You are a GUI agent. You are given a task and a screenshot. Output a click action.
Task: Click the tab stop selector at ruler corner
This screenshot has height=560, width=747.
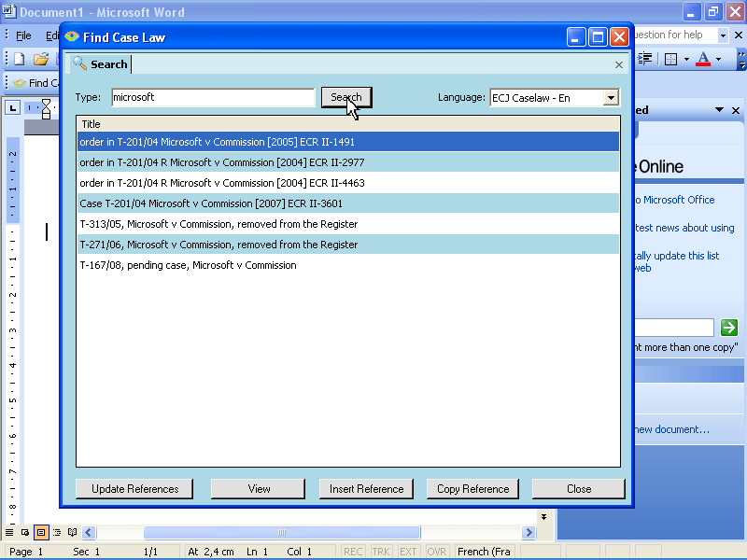coord(12,108)
